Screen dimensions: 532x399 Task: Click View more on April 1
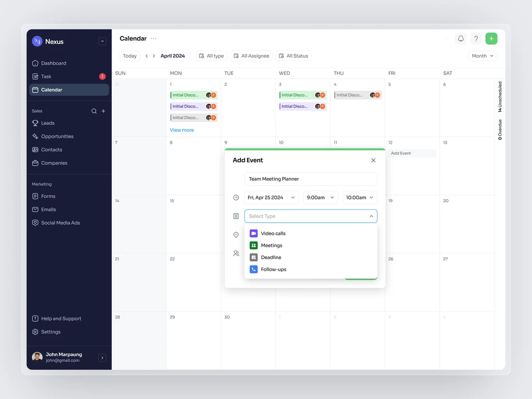click(182, 130)
